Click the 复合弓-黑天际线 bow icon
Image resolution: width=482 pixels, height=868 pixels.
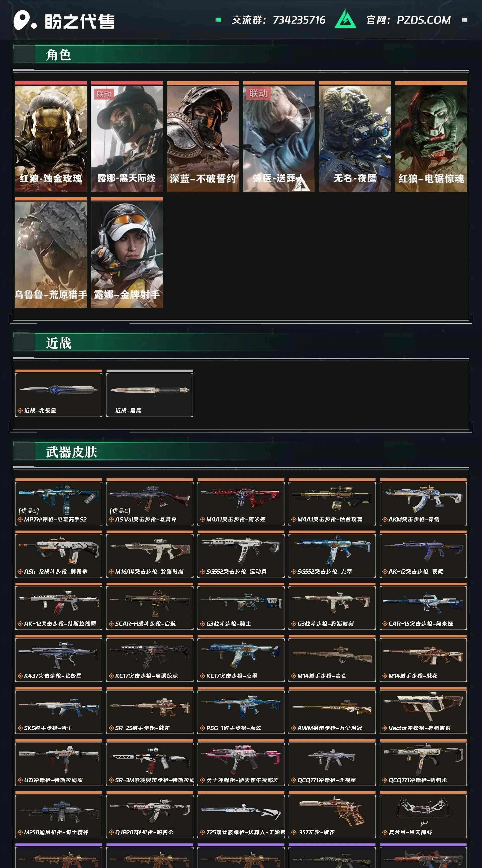tap(423, 809)
